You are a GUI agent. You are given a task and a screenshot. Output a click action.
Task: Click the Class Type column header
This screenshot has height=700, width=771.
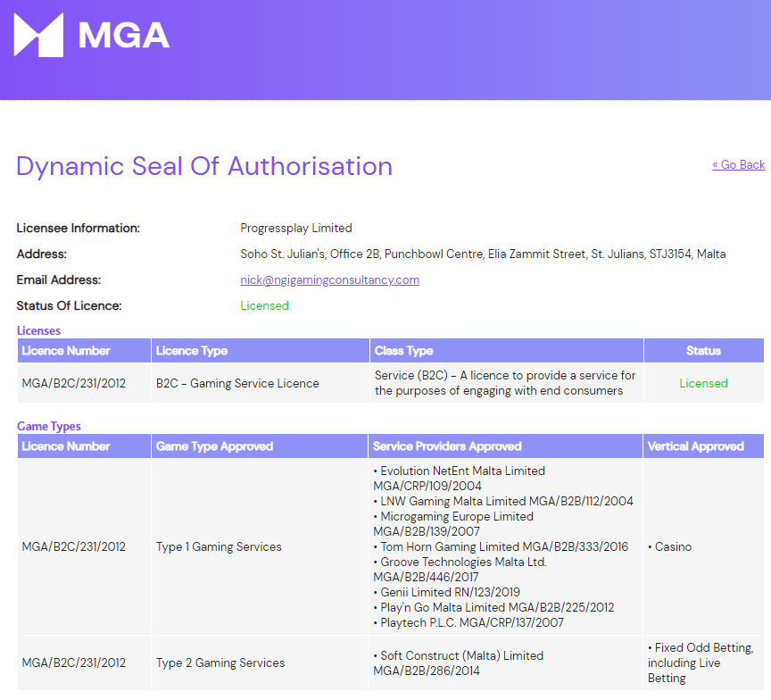(x=507, y=351)
